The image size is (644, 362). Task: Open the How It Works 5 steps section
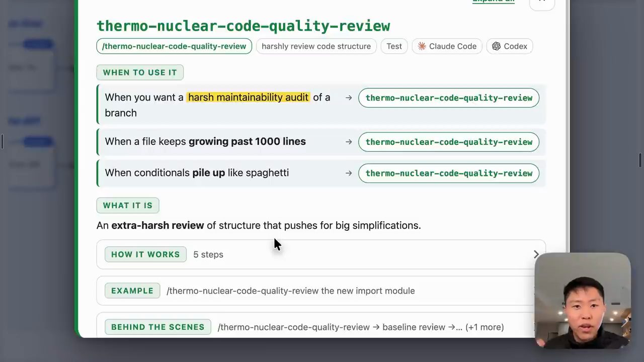(321, 254)
